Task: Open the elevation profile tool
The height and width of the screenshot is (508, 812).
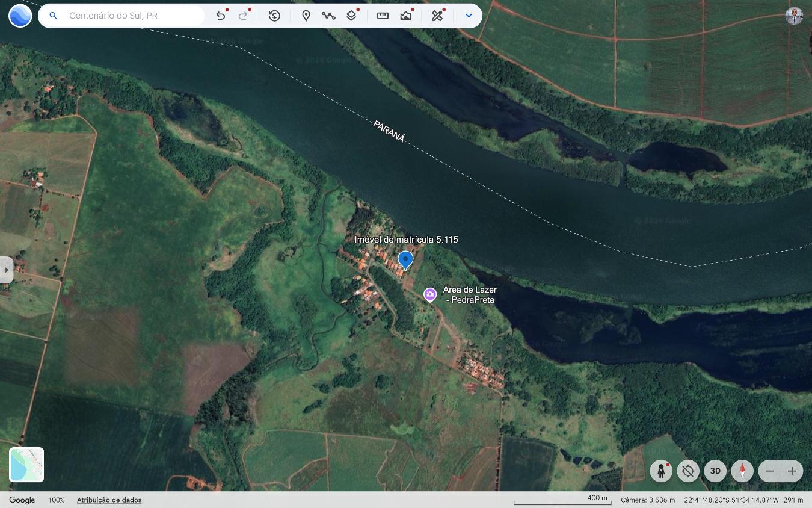Action: point(406,16)
